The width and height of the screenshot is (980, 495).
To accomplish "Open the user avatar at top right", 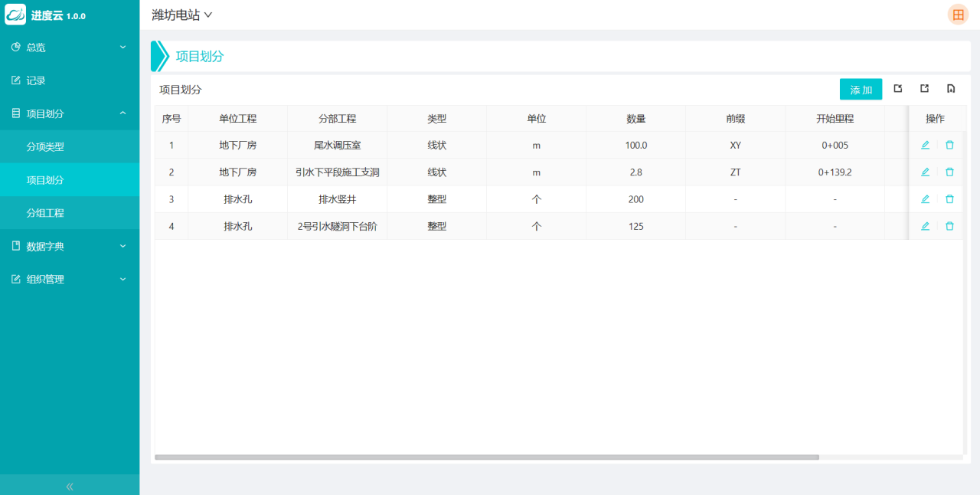I will (958, 15).
